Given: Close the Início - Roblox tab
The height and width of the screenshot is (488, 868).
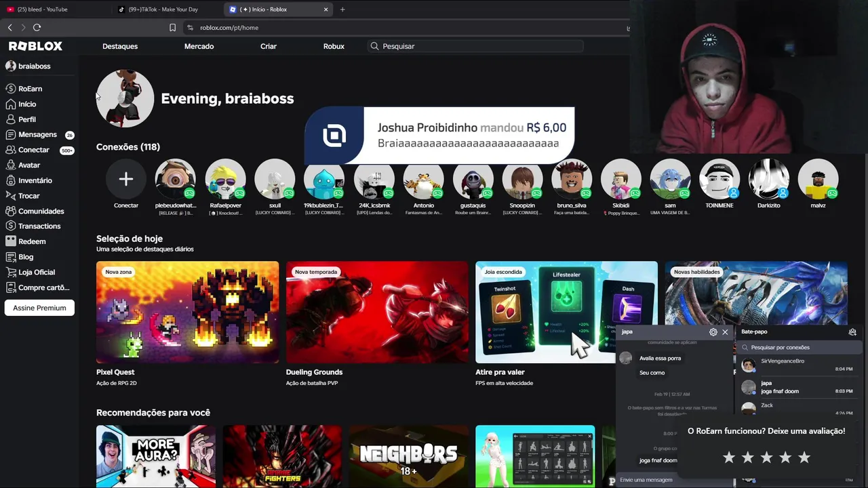Looking at the screenshot, I should [x=325, y=9].
